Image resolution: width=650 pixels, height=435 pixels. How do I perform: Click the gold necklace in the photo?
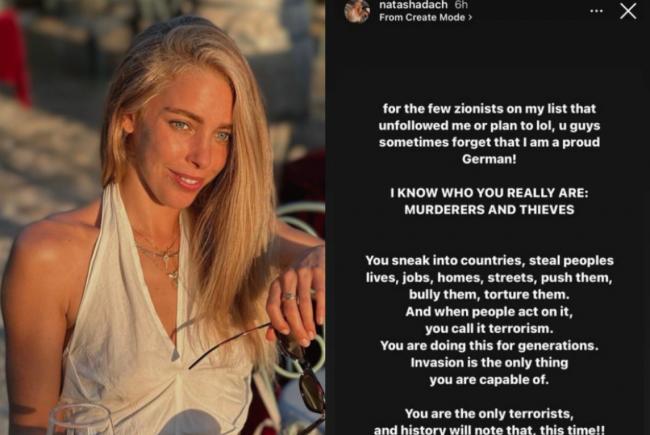(162, 257)
